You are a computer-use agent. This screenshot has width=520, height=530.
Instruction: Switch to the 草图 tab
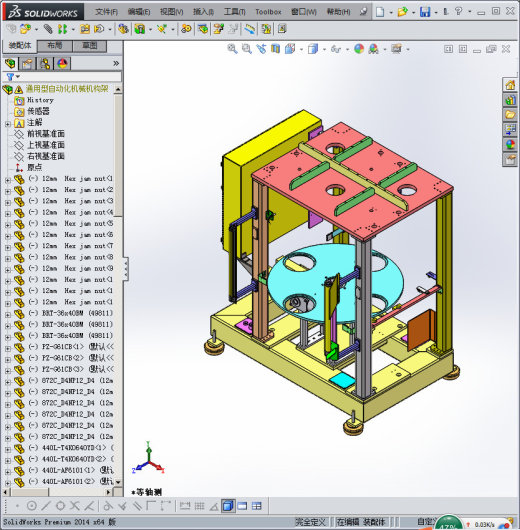click(90, 46)
